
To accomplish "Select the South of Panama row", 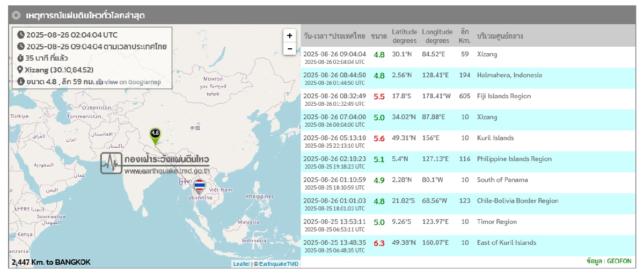I will (468, 183).
